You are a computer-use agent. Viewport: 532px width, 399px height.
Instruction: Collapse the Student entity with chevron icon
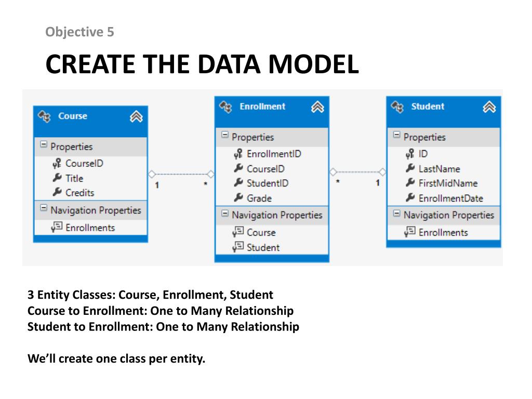coord(489,107)
